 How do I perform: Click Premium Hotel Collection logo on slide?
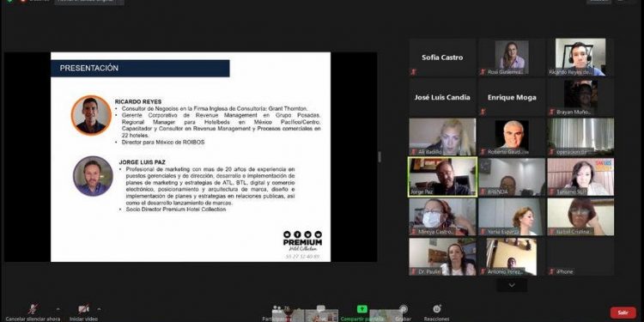(x=303, y=241)
